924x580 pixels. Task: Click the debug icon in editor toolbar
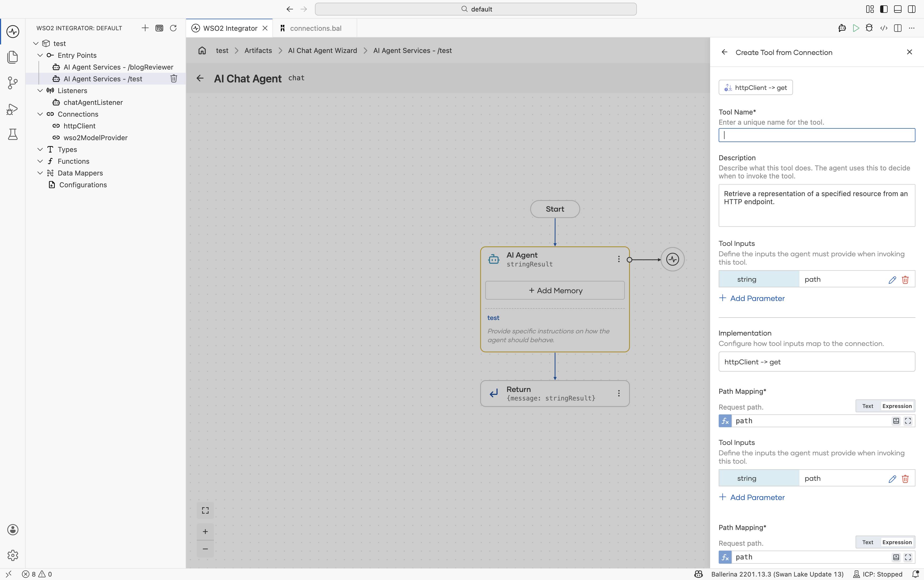pyautogui.click(x=869, y=28)
